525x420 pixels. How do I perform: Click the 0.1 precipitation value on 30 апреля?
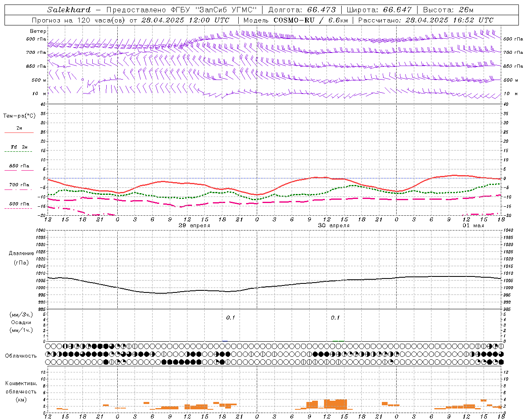(x=336, y=318)
